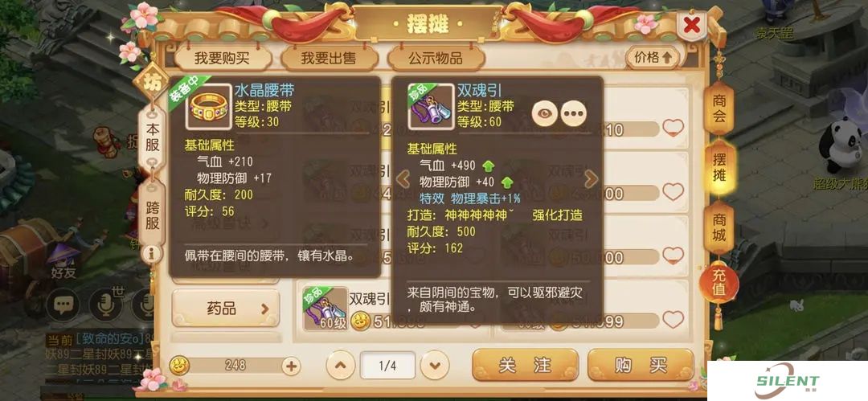The width and height of the screenshot is (868, 401).
Task: Click the plus icon beside coin balance 248
Action: [291, 366]
